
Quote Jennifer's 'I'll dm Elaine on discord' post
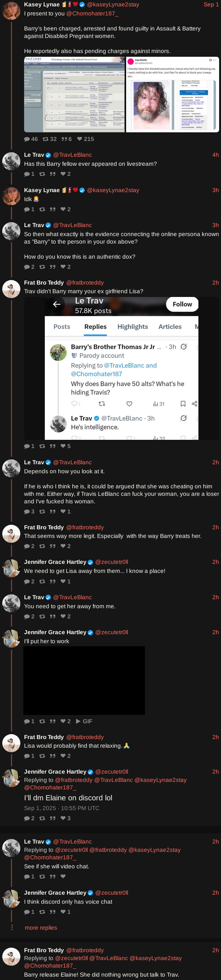[53, 818]
